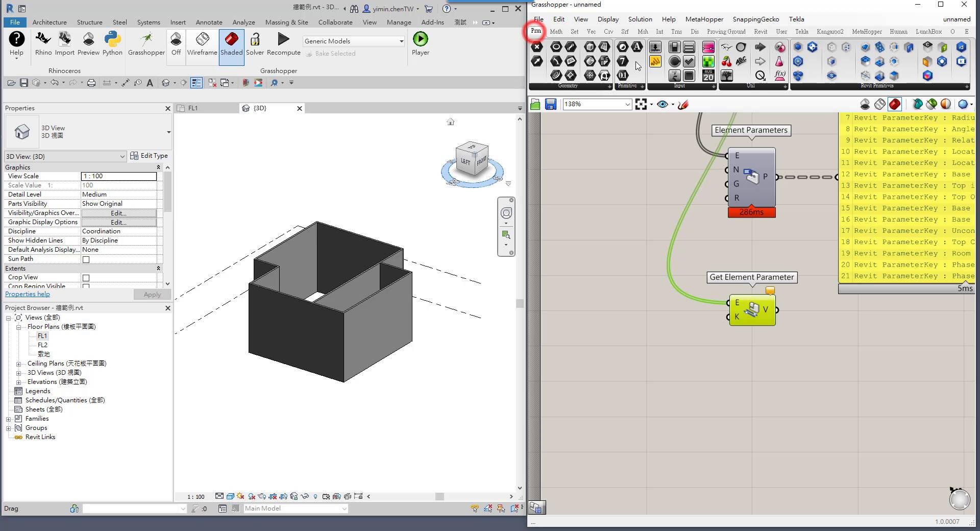Open the Properties help link

pyautogui.click(x=28, y=294)
